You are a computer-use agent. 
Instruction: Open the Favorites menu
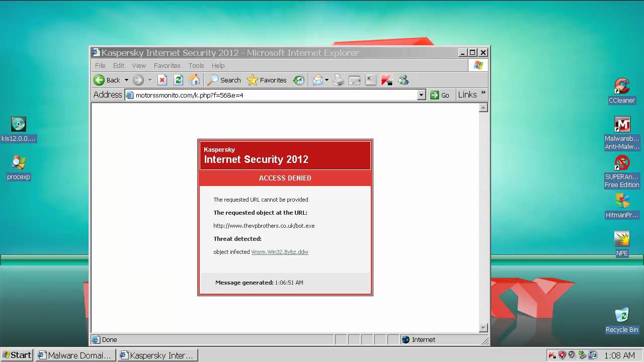coord(167,65)
